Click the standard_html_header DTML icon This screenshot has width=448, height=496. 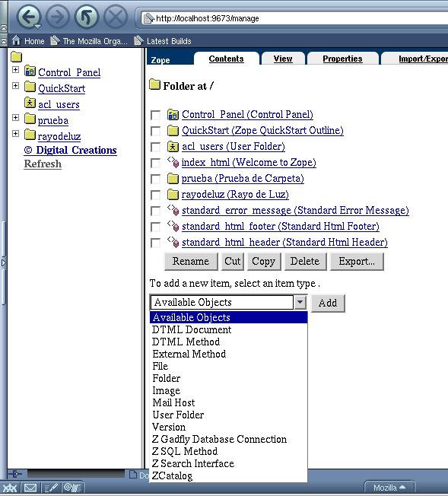pos(173,242)
